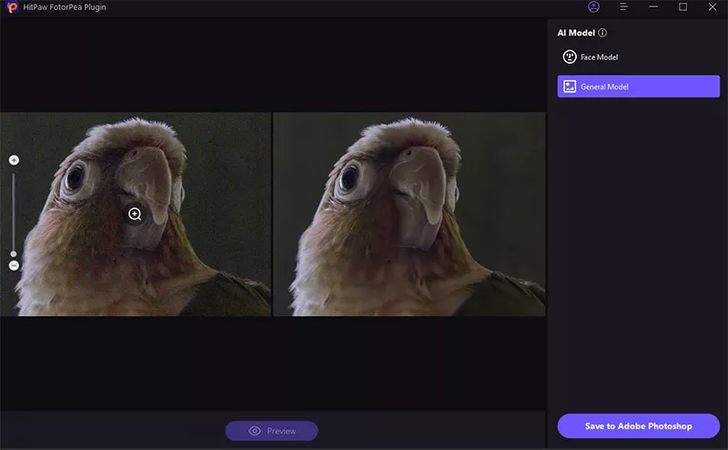Click the original parrot image on the left
This screenshot has height=450, width=728.
click(x=136, y=214)
